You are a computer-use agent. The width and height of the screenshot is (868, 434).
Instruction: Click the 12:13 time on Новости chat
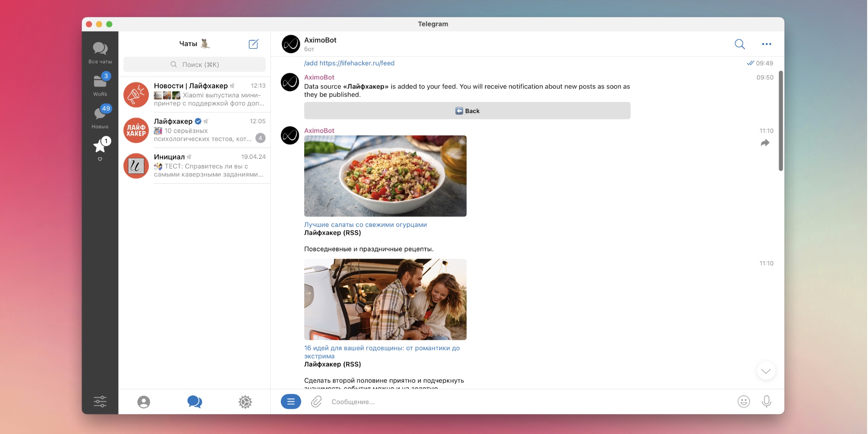point(258,85)
